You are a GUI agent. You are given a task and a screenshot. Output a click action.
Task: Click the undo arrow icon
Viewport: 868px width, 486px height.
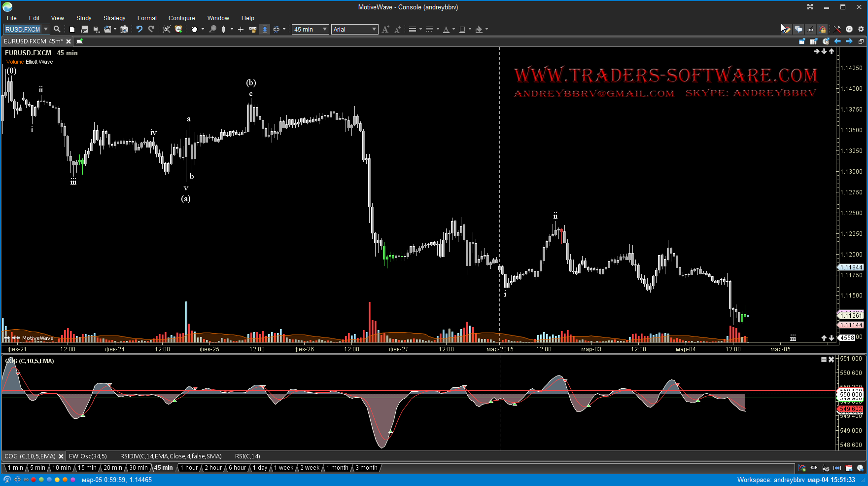pos(139,29)
